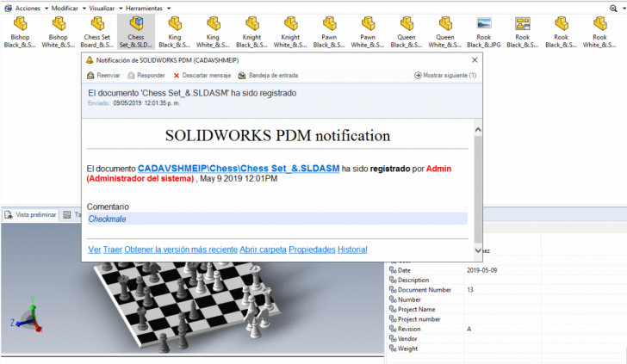Click the notification scrollbar down arrow

(478, 250)
